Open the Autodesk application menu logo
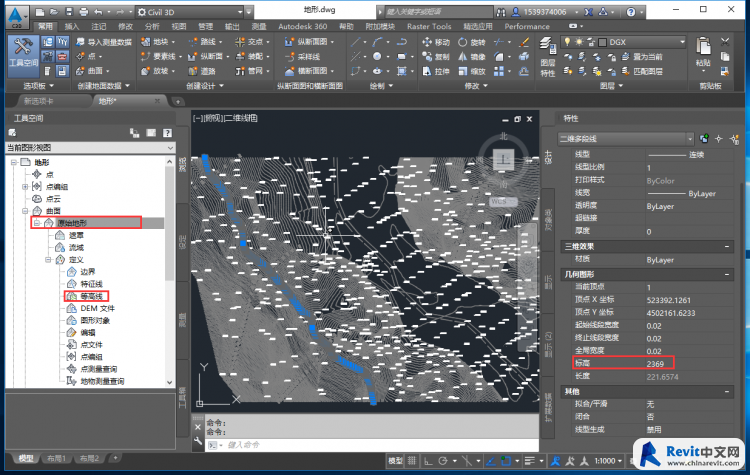Screen dimensions: 750x475 pyautogui.click(x=16, y=16)
